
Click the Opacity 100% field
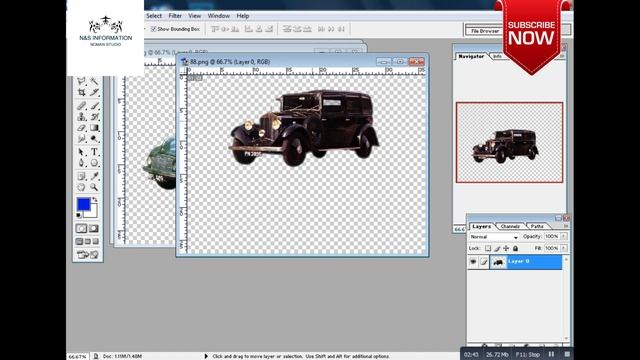552,236
